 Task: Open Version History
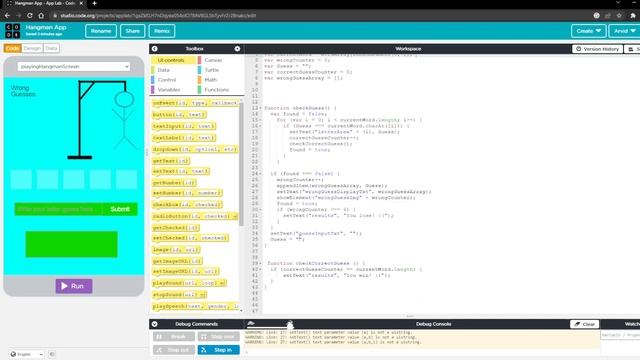pyautogui.click(x=598, y=49)
